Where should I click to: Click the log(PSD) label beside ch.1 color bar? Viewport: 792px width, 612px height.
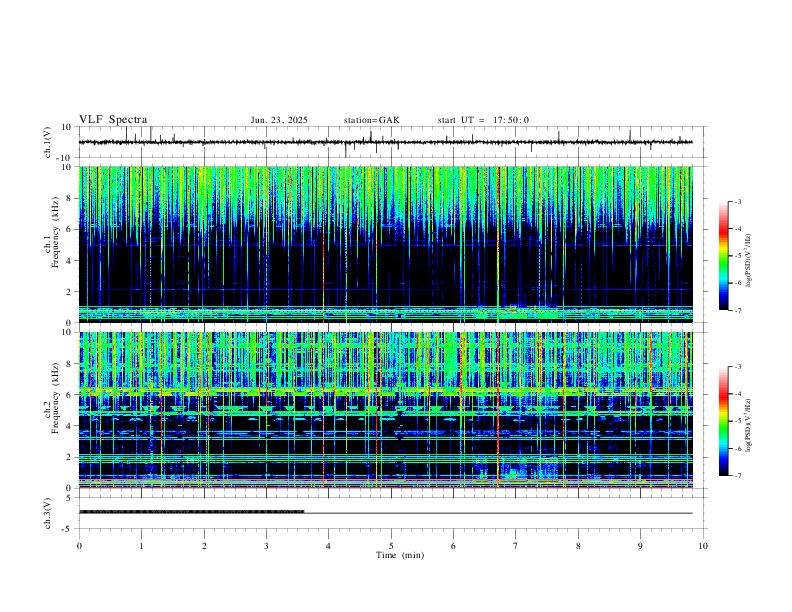pos(748,261)
